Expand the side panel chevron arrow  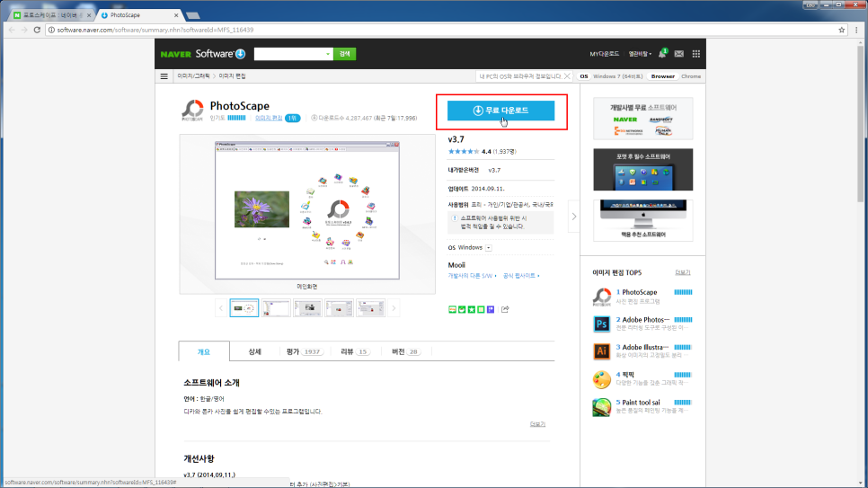tap(573, 217)
